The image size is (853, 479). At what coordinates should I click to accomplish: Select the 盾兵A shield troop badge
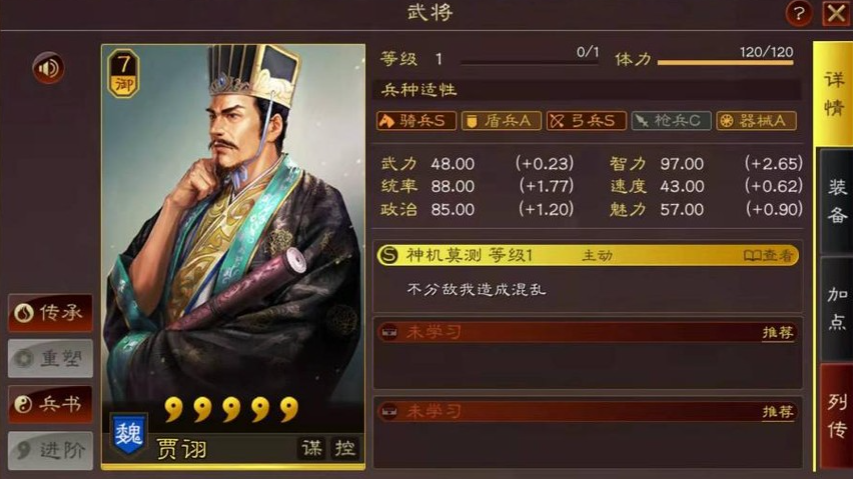pyautogui.click(x=501, y=121)
